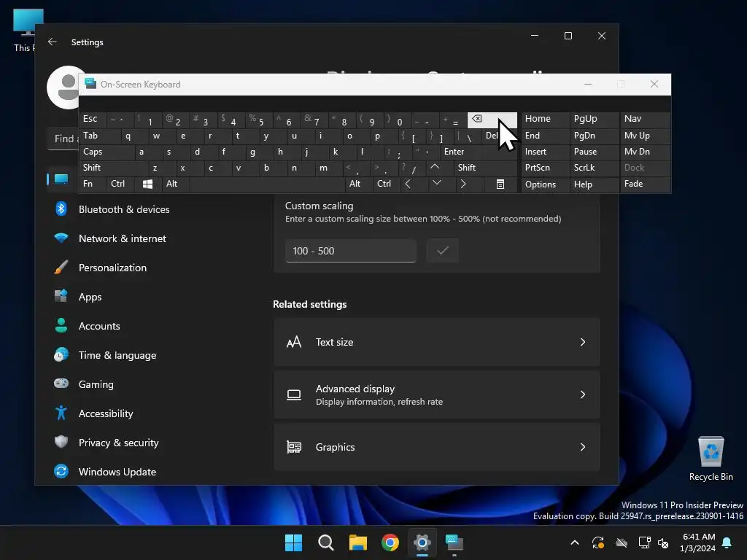This screenshot has height=560, width=747.
Task: Click the Nav key on keyboard
Action: [645, 120]
